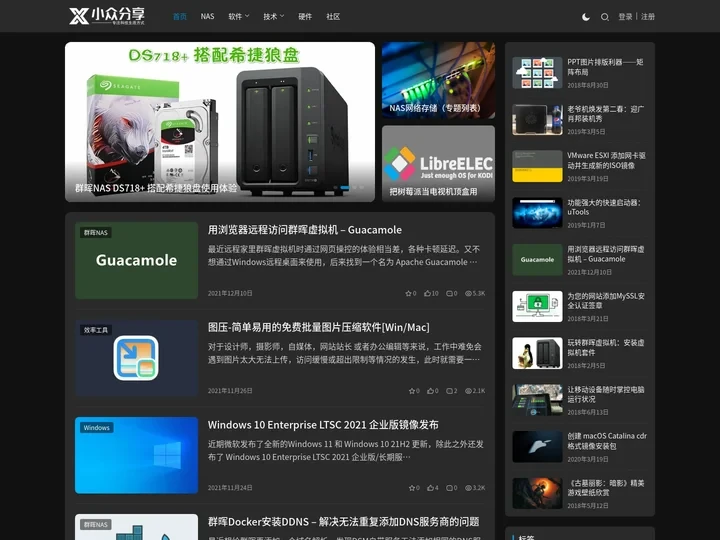Screen dimensions: 720x540
Task: Click the Guacamole article thumbnail
Action: (136, 260)
